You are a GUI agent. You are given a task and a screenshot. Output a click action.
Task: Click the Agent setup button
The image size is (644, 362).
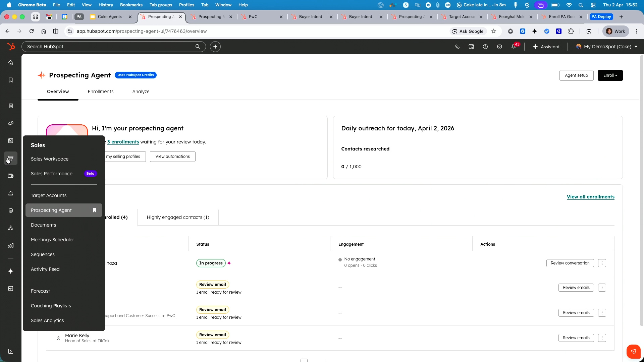pyautogui.click(x=576, y=75)
